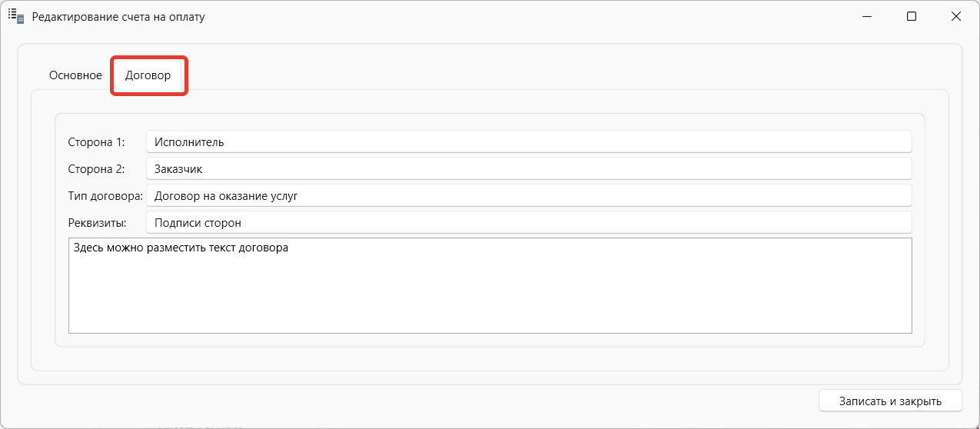The height and width of the screenshot is (429, 980).
Task: Close the Редактирование счета на оплату window
Action: coord(956,16)
